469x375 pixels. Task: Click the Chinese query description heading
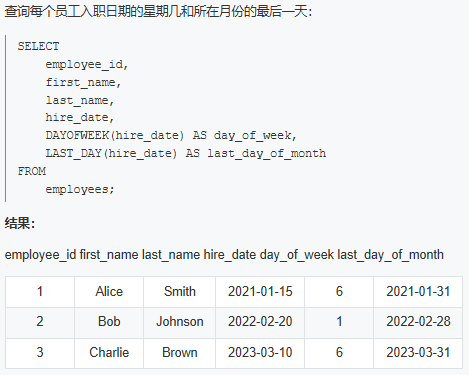[158, 12]
